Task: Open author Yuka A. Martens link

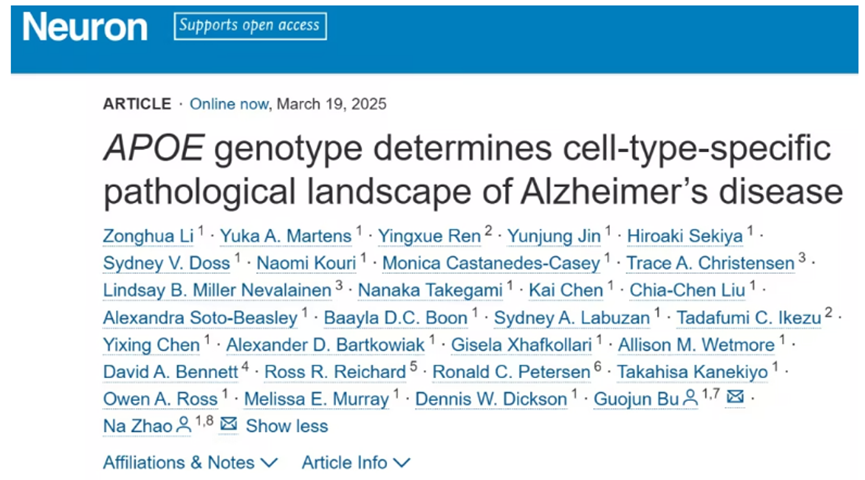Action: (286, 236)
